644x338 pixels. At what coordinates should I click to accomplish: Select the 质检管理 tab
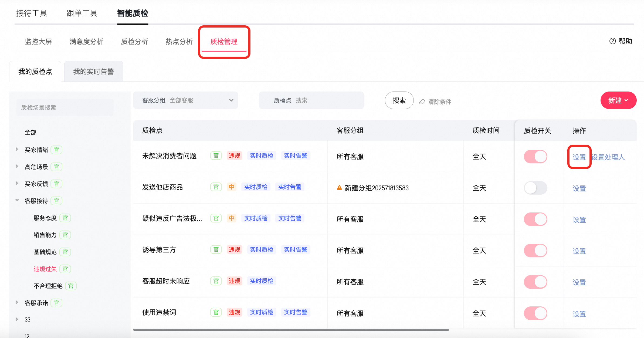(224, 41)
